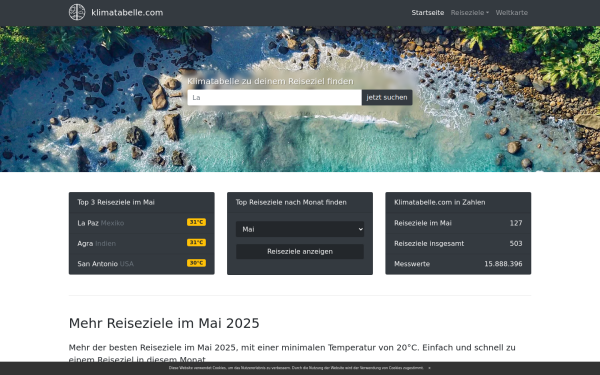Go to the Startseite nav item

coord(428,13)
